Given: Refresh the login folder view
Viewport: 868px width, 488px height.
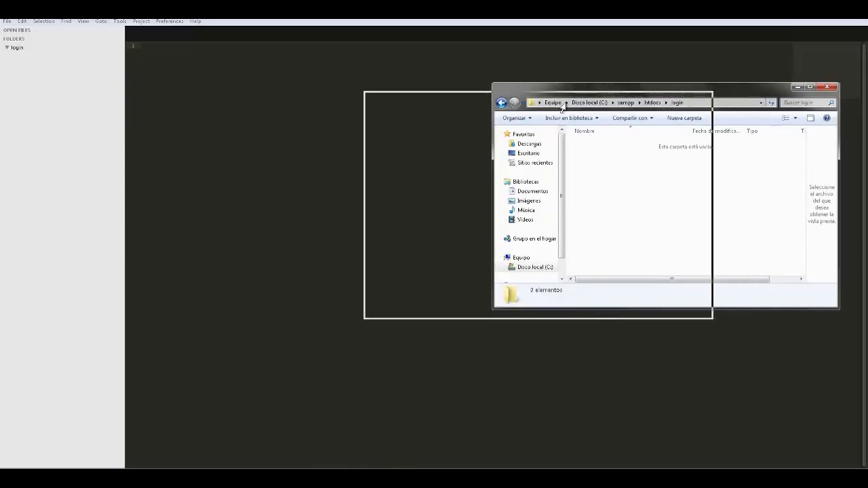Looking at the screenshot, I should (771, 103).
